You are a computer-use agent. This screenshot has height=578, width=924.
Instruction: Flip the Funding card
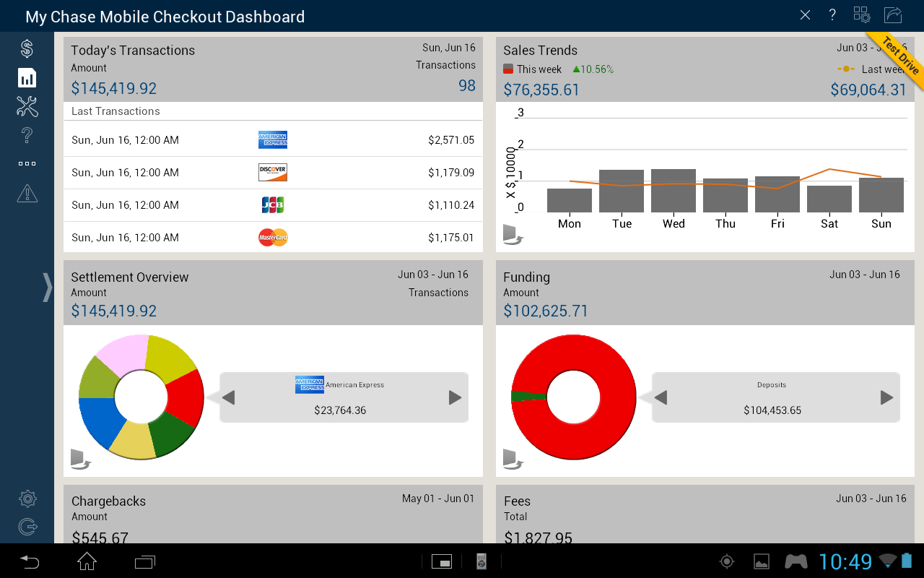(513, 460)
